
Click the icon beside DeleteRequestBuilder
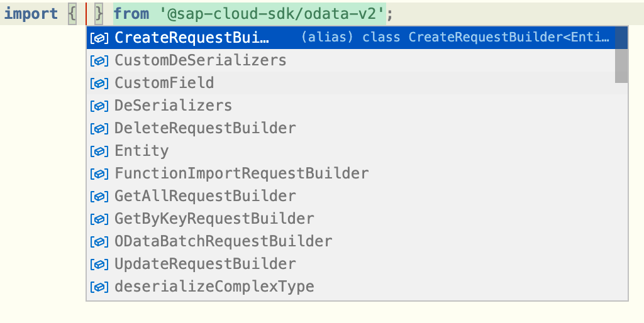[x=99, y=128]
